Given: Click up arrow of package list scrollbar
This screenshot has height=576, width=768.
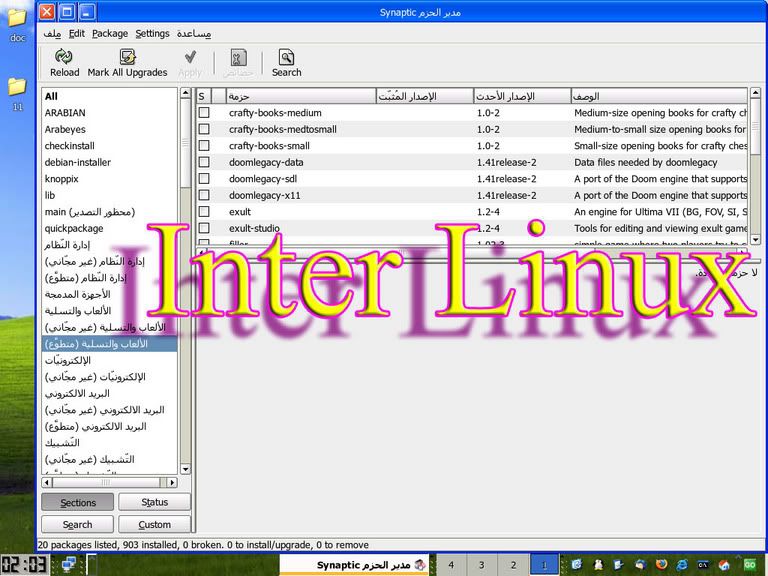Looking at the screenshot, I should (755, 93).
